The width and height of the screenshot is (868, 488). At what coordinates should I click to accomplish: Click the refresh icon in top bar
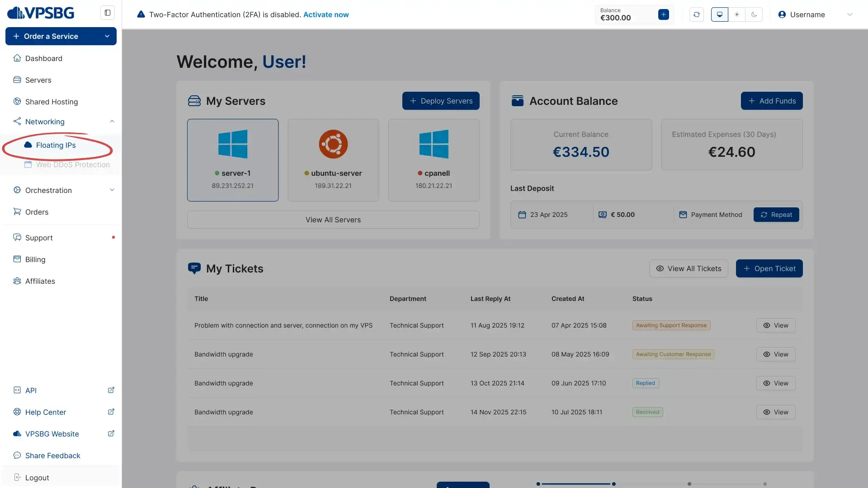point(697,14)
